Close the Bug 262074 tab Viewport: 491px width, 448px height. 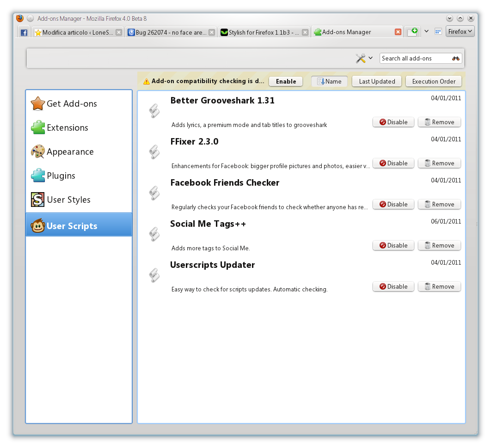point(212,32)
